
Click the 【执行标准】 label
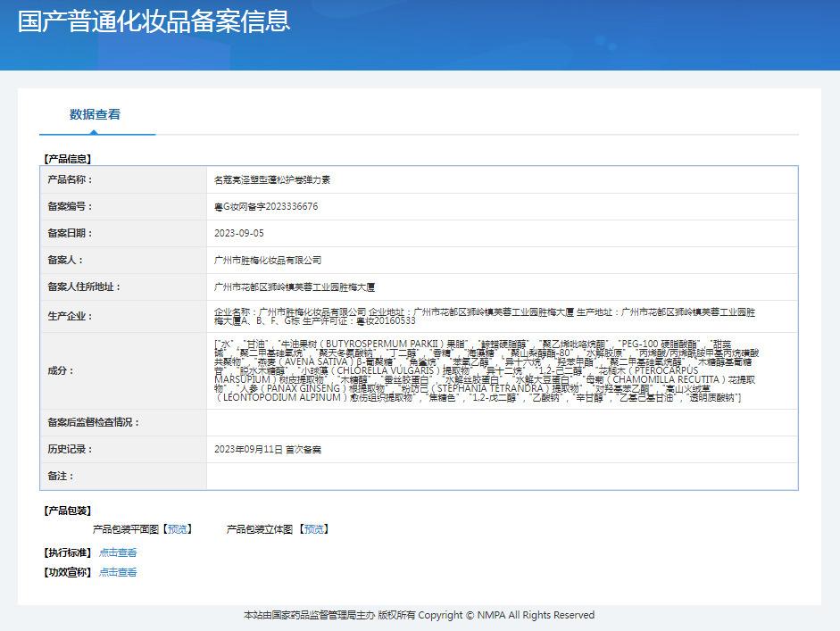[68, 552]
